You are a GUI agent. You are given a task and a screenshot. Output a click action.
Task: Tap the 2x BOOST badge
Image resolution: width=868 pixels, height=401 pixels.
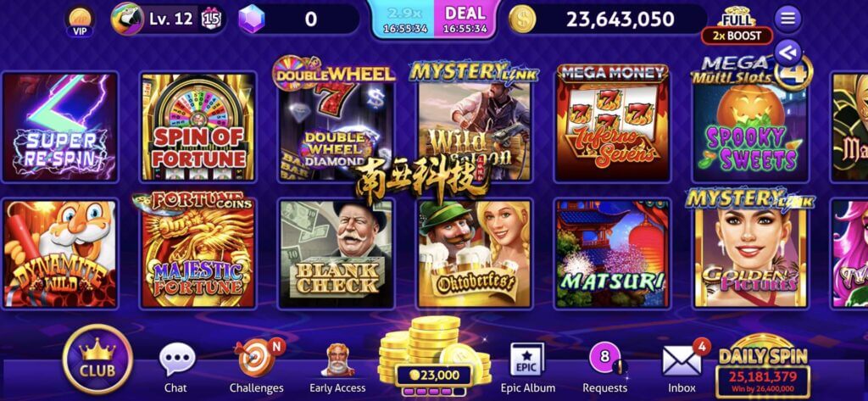pos(737,36)
